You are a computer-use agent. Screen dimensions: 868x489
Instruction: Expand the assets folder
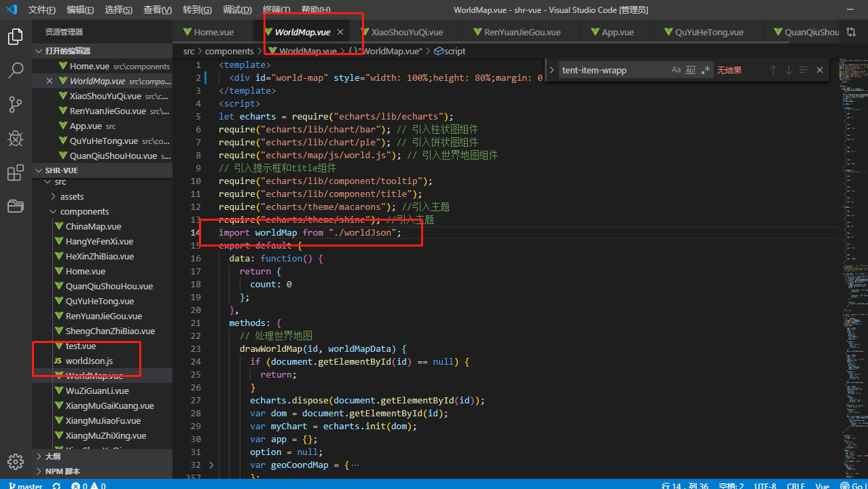point(72,196)
